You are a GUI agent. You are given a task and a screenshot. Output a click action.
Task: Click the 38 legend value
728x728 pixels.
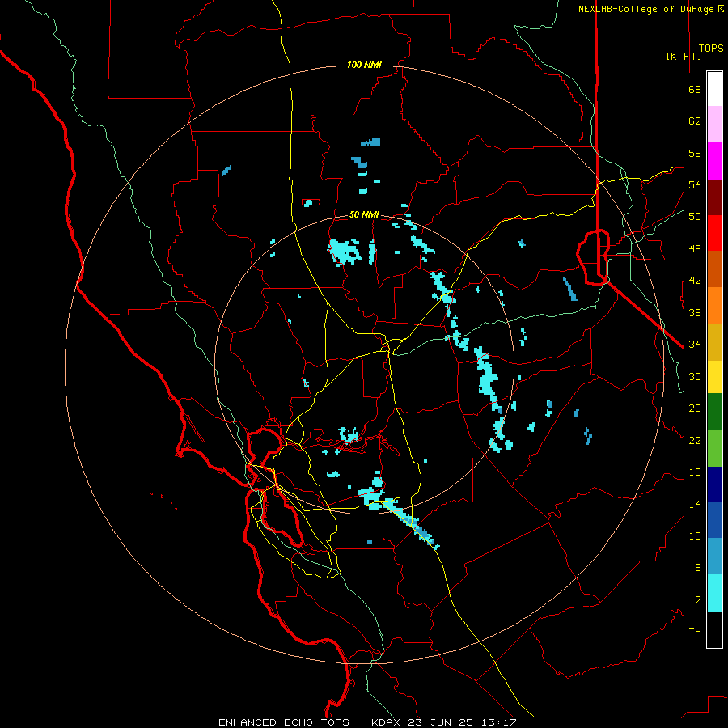695,312
